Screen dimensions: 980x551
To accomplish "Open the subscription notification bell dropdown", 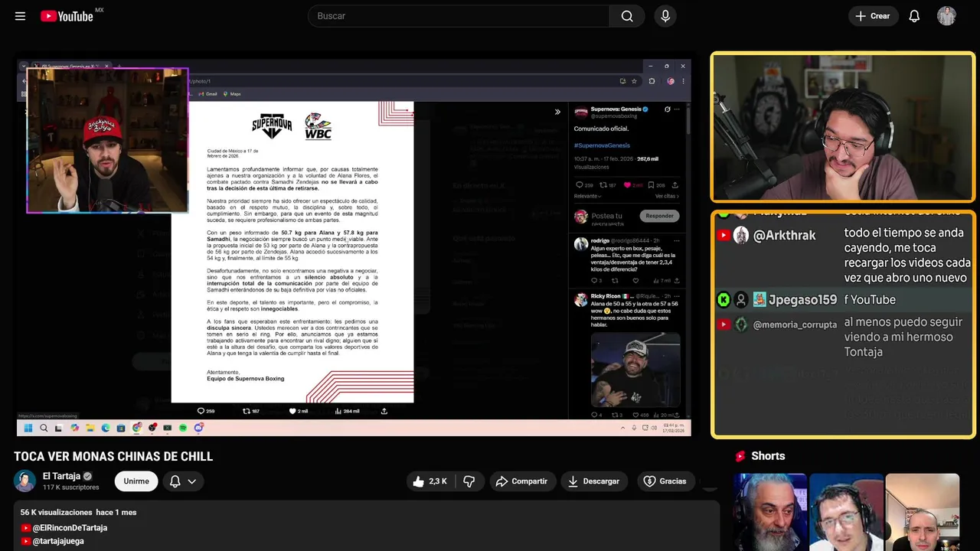I will click(182, 481).
